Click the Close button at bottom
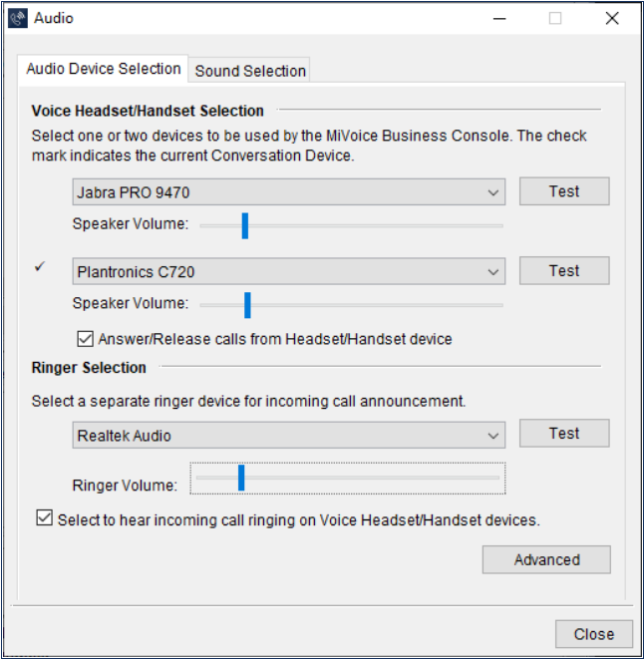 pos(594,634)
